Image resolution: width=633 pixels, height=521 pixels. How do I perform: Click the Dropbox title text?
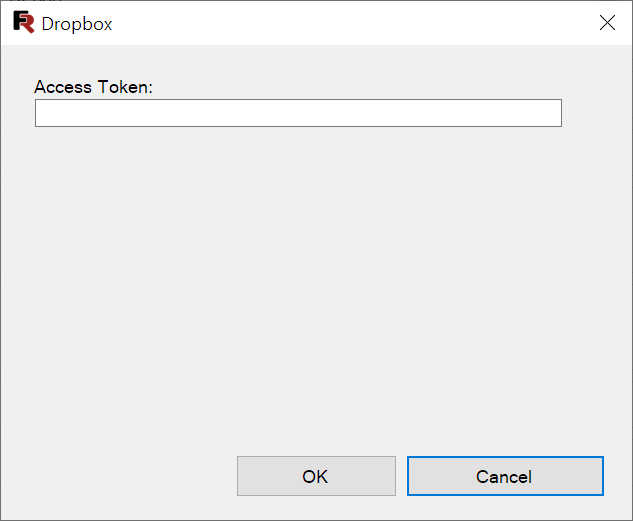point(77,24)
